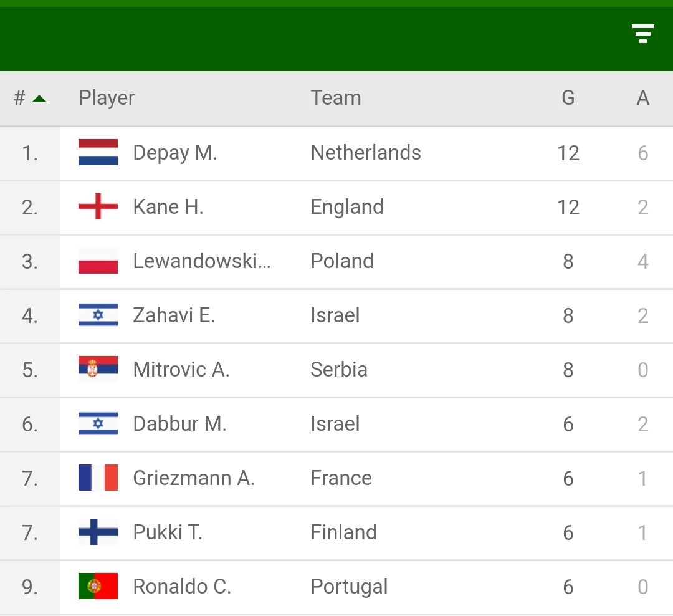Click the Netherlands flag icon
The height and width of the screenshot is (616, 673).
tap(98, 152)
